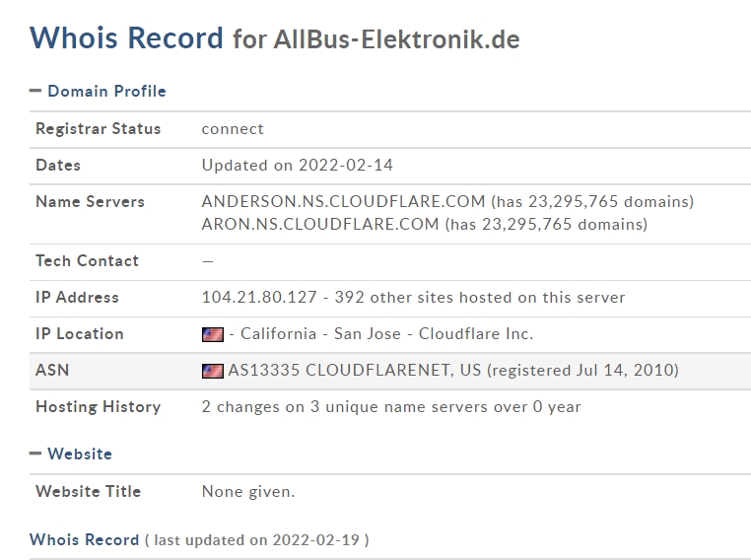This screenshot has height=560, width=751.
Task: Click the Updated on 2022-02-14 date
Action: click(x=297, y=165)
